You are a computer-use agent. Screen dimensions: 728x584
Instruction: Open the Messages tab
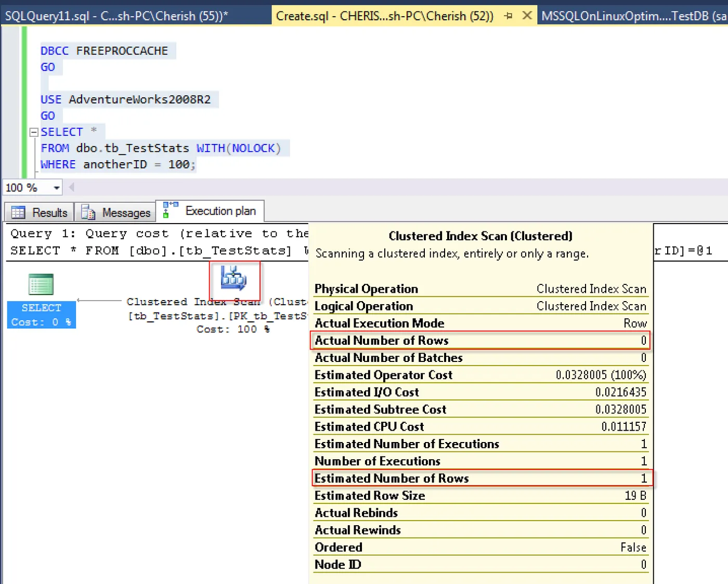pos(115,212)
